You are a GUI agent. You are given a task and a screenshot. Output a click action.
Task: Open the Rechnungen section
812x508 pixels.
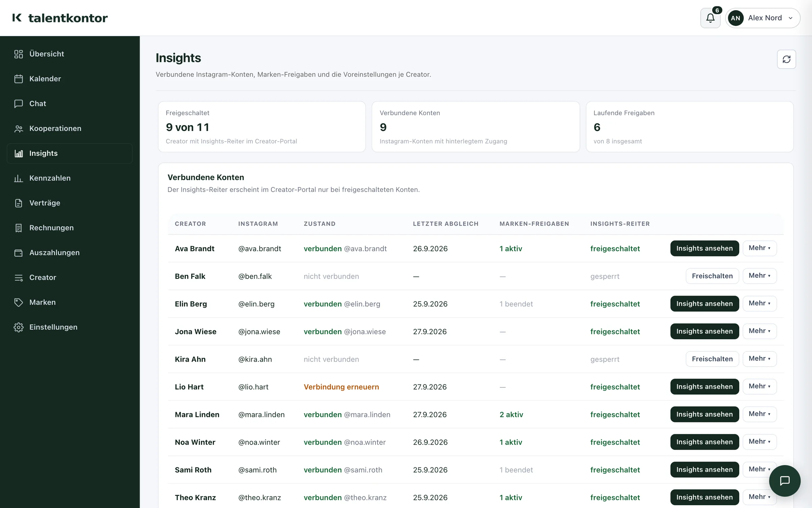point(69,228)
